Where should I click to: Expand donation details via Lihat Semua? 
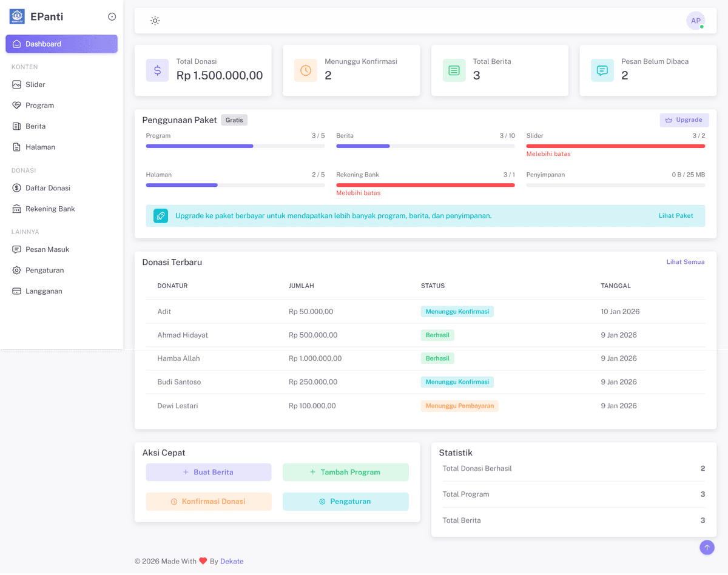point(685,261)
